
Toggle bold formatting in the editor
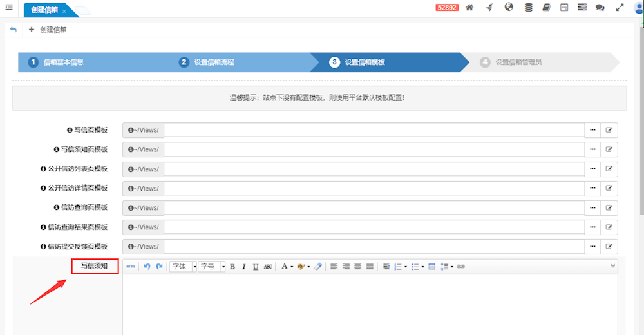(x=232, y=267)
